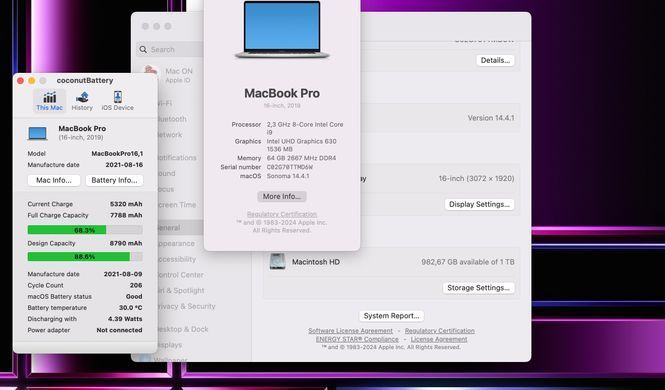Select This Mac tab in coconutBattery
The height and width of the screenshot is (390, 665).
[x=50, y=101]
